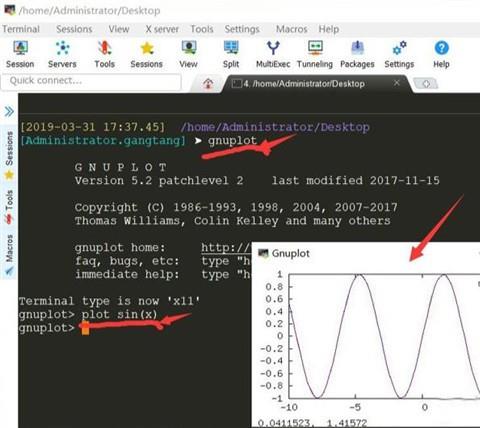Click the View toolbar icon

pyautogui.click(x=188, y=54)
